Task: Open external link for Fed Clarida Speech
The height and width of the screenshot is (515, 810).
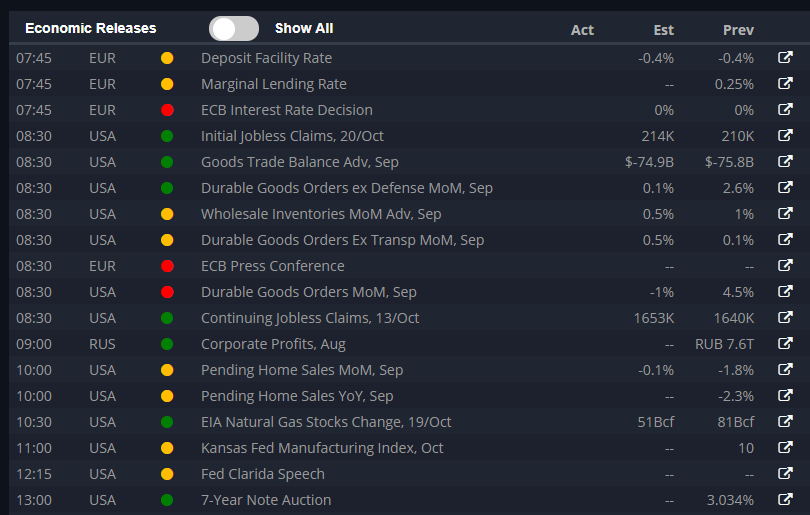Action: (x=785, y=473)
